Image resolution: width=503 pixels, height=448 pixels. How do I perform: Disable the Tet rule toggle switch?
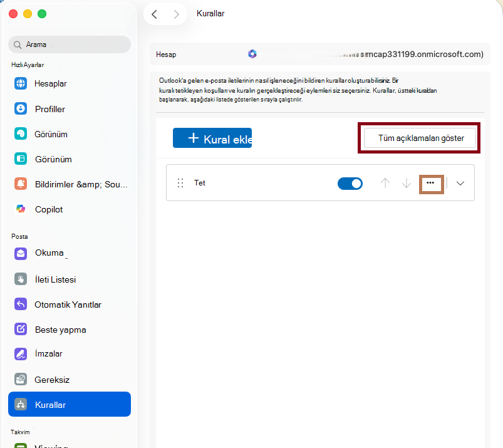[x=350, y=184]
